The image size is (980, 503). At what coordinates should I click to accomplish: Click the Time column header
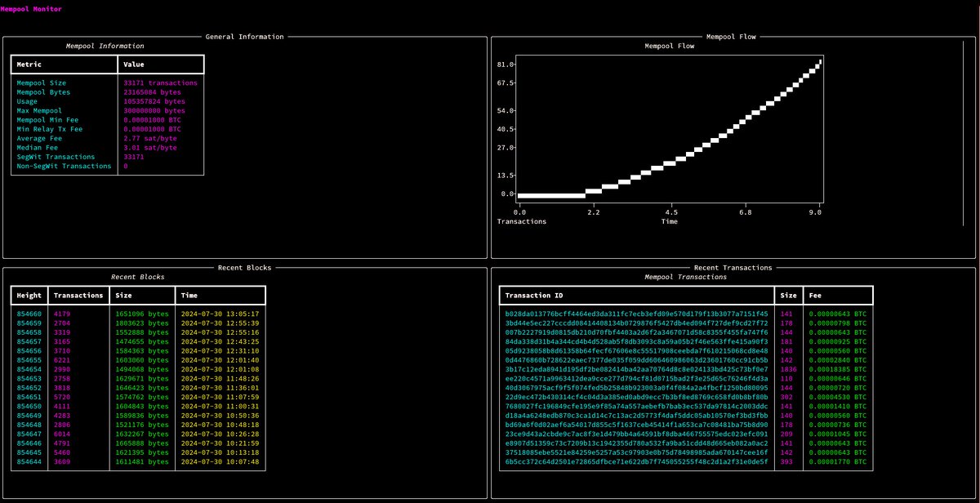click(x=189, y=296)
